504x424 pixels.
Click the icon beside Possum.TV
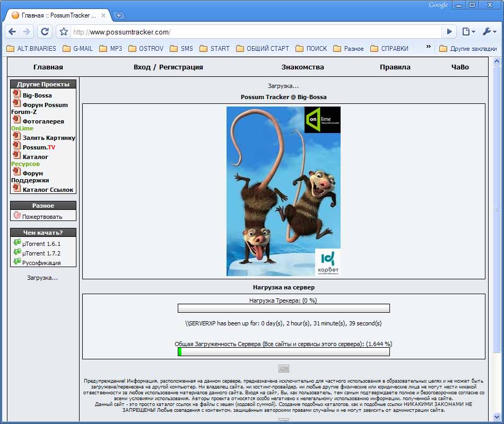point(17,146)
